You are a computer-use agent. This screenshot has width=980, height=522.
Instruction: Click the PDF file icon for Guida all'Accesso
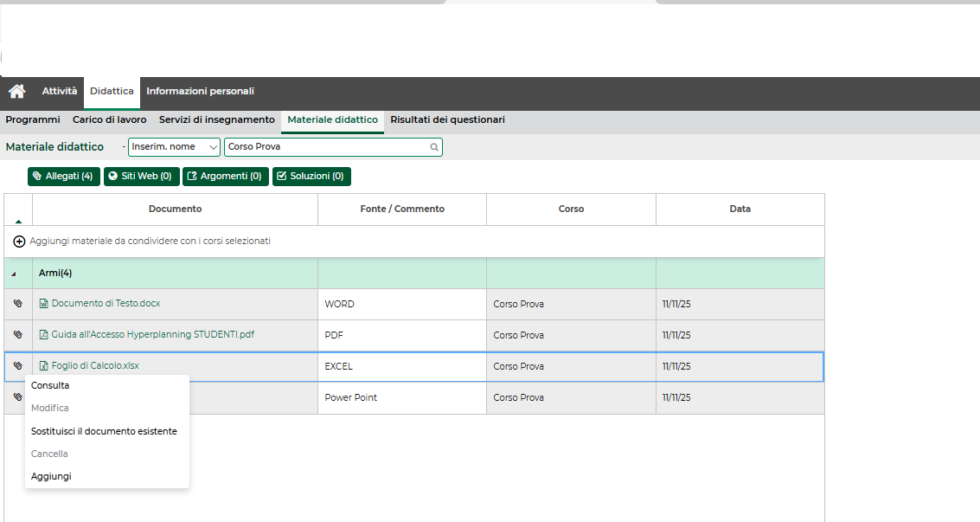[x=43, y=335]
